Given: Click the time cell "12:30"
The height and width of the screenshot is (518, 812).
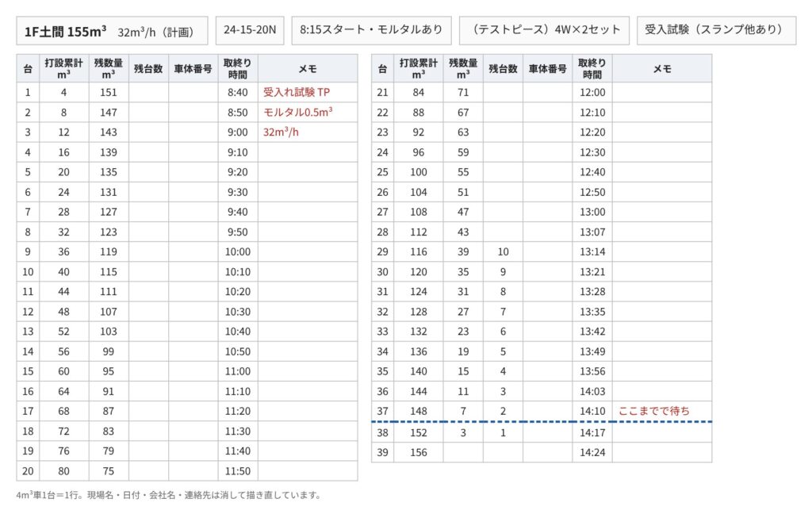Looking at the screenshot, I should tap(592, 152).
